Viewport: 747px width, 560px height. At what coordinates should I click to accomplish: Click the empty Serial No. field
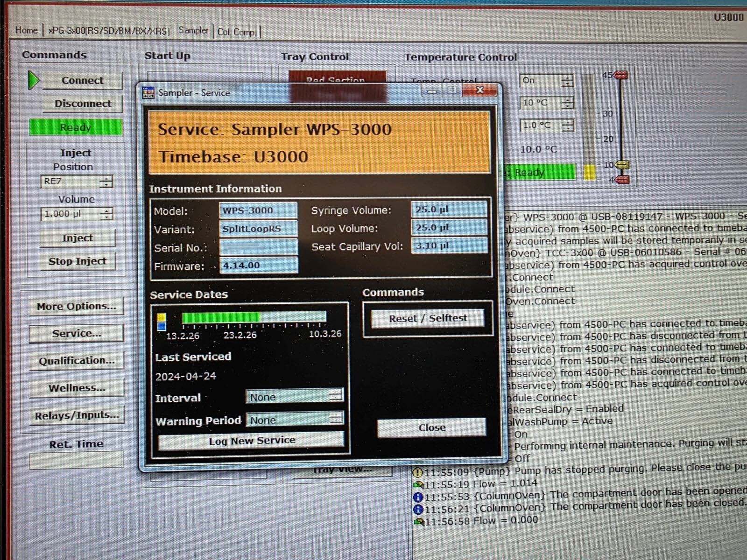[258, 247]
